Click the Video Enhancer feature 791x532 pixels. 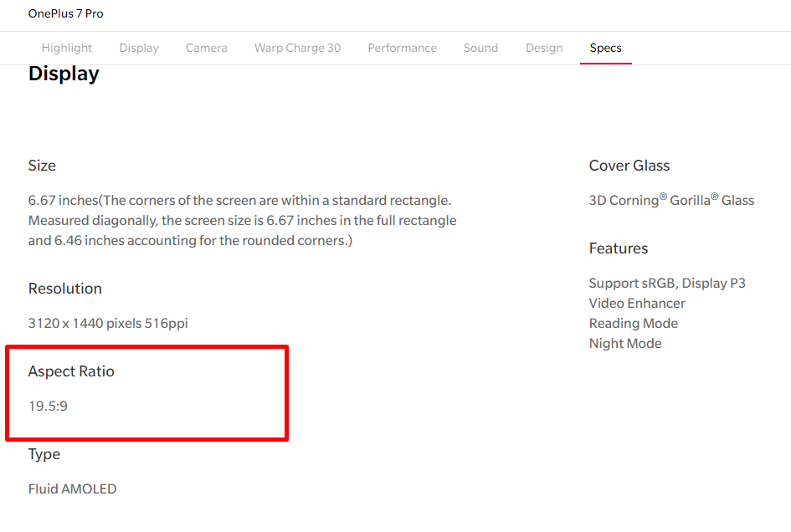pyautogui.click(x=637, y=303)
